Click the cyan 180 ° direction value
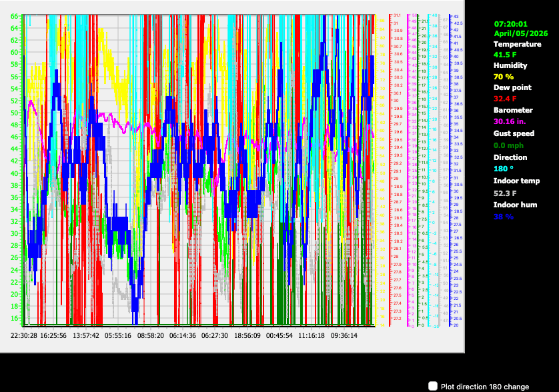The image size is (559, 392). [x=504, y=169]
